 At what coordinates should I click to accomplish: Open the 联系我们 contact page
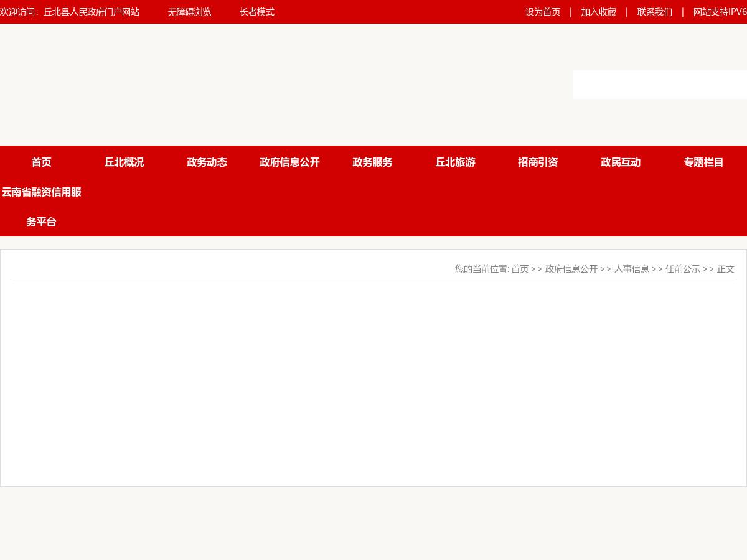[654, 12]
